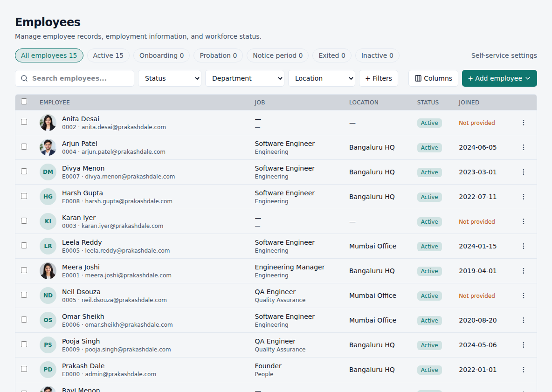Open row actions menu for Omar Sheikh
Image resolution: width=552 pixels, height=392 pixels.
524,320
